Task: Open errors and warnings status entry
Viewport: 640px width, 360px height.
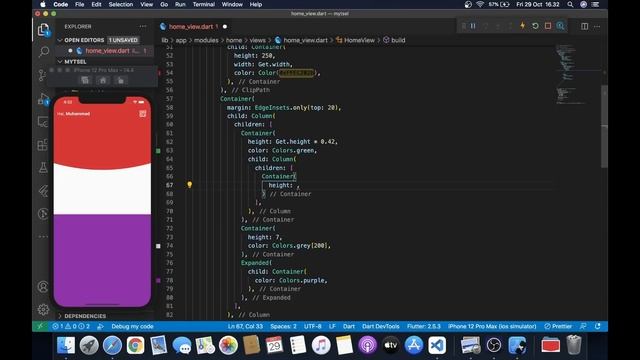Action: tap(71, 326)
